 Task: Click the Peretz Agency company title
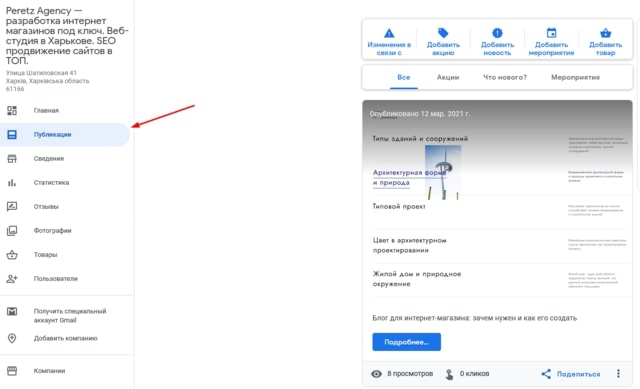67,36
